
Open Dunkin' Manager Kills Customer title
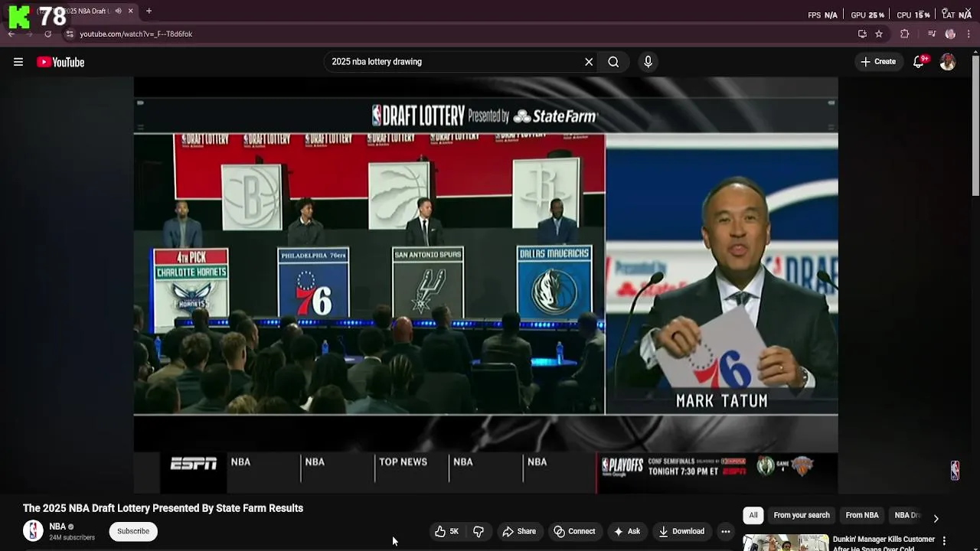tap(884, 543)
